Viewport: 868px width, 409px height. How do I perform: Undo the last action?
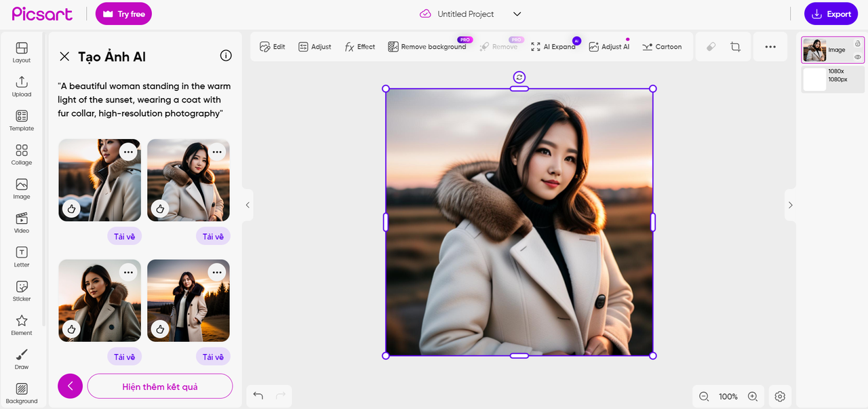(258, 395)
